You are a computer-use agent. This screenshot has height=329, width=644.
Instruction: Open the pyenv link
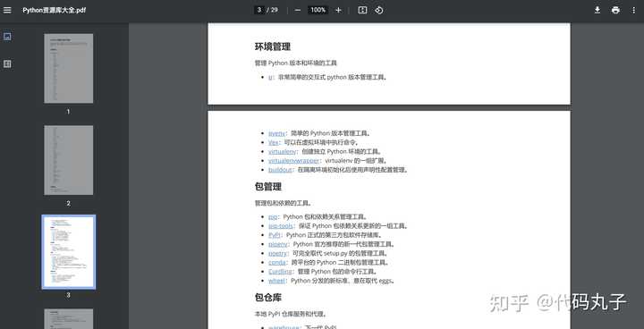(x=276, y=133)
